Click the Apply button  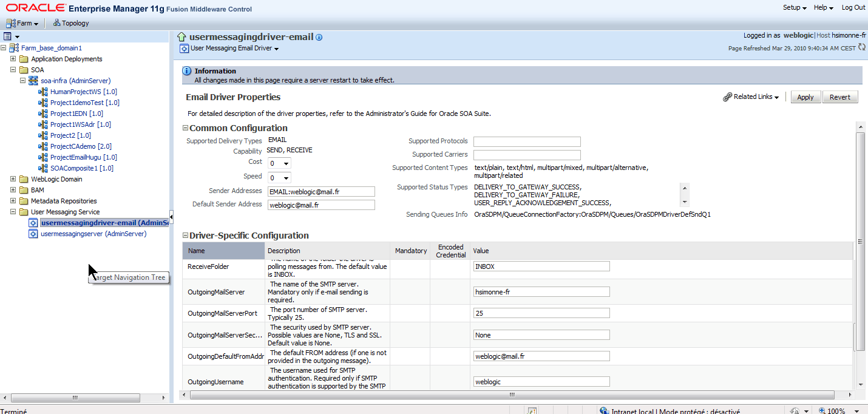[x=805, y=97]
